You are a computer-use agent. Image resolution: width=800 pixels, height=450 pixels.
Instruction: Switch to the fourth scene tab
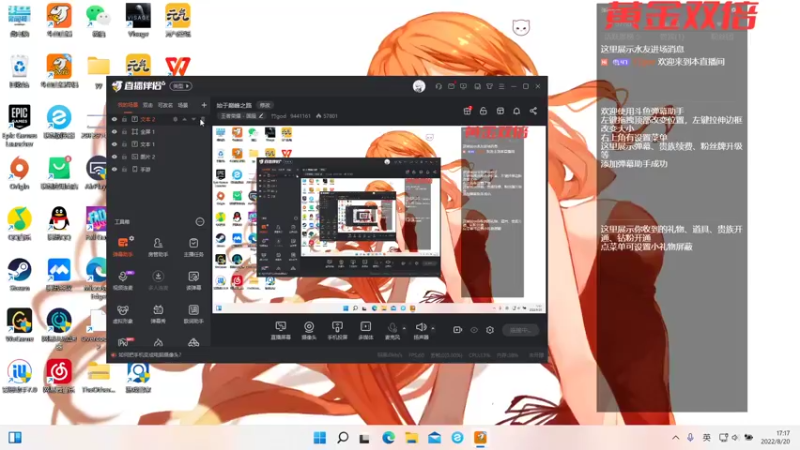click(x=183, y=105)
